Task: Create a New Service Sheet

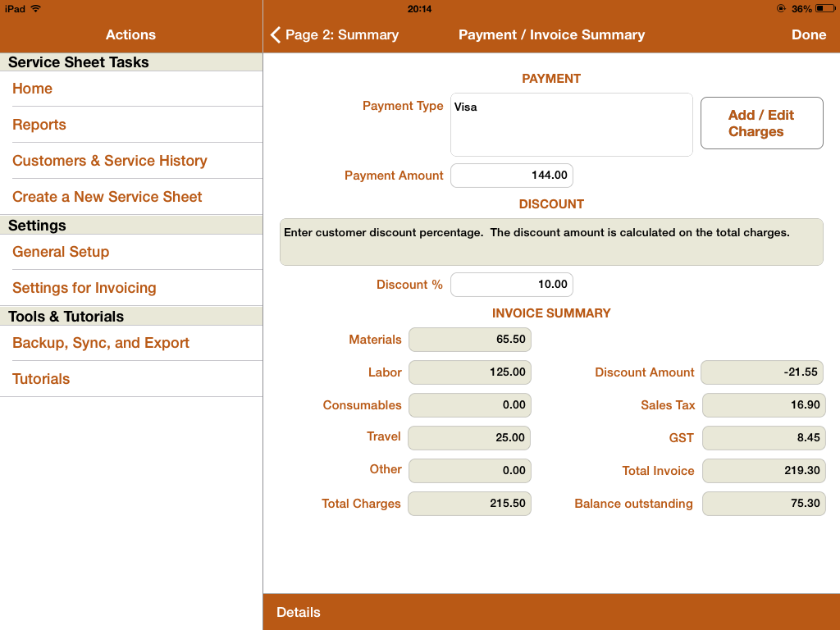Action: [x=107, y=197]
